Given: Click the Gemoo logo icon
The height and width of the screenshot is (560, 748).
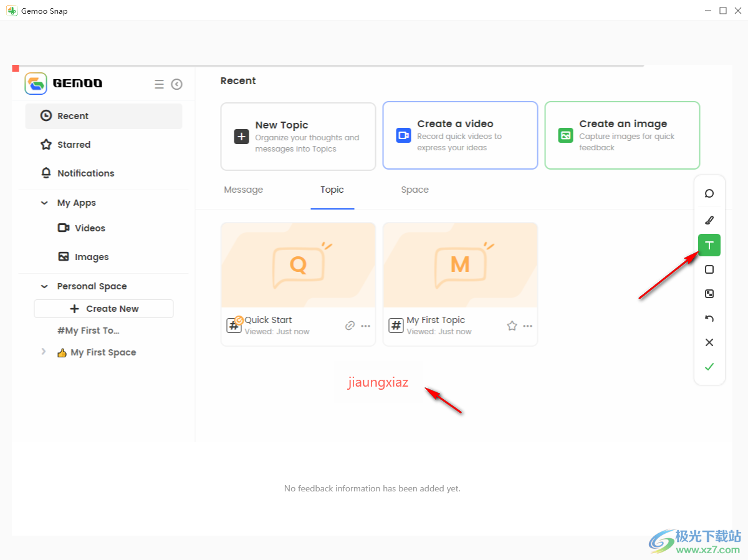Looking at the screenshot, I should click(36, 83).
